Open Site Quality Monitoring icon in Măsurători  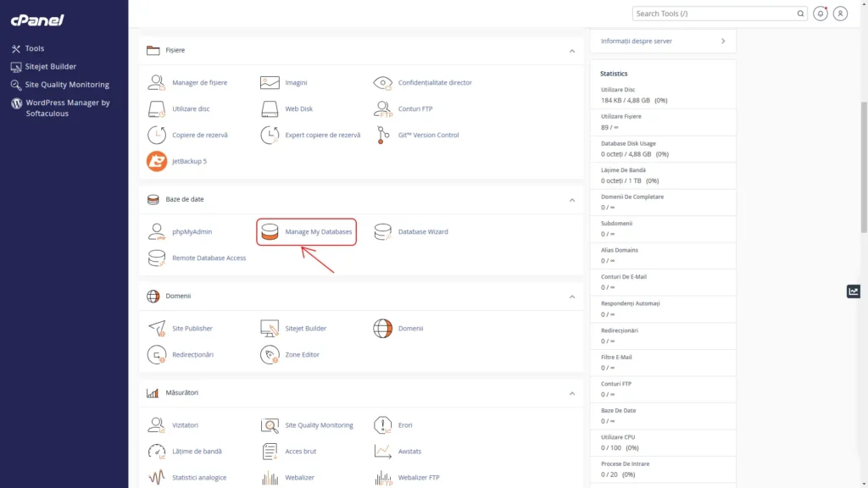pos(270,425)
